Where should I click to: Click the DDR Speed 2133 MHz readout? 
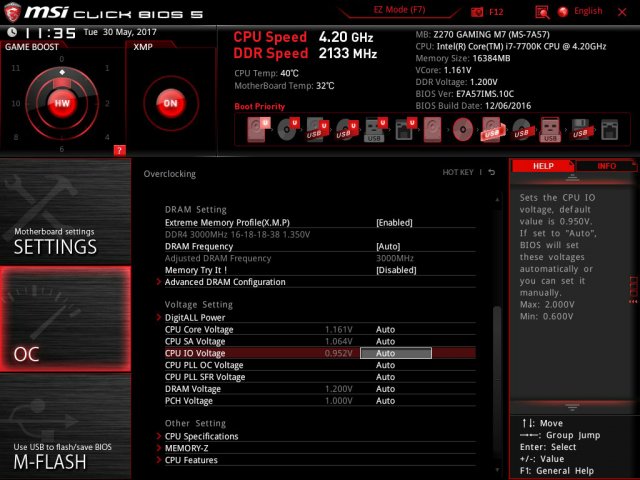[305, 53]
